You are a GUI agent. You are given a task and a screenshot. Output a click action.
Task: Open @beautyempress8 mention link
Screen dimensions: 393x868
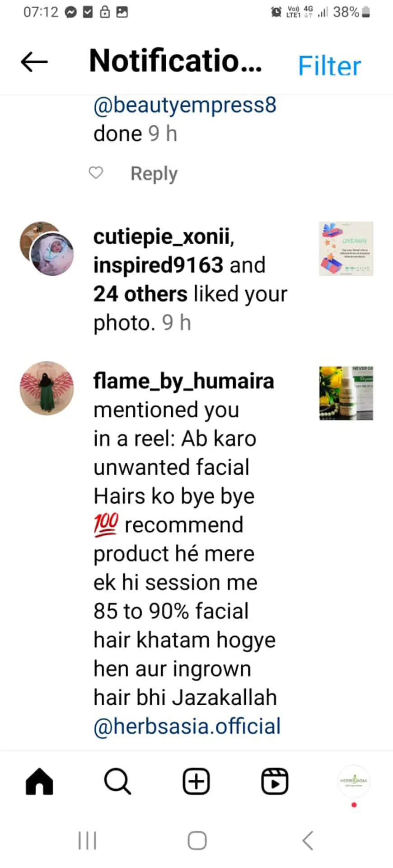(184, 105)
